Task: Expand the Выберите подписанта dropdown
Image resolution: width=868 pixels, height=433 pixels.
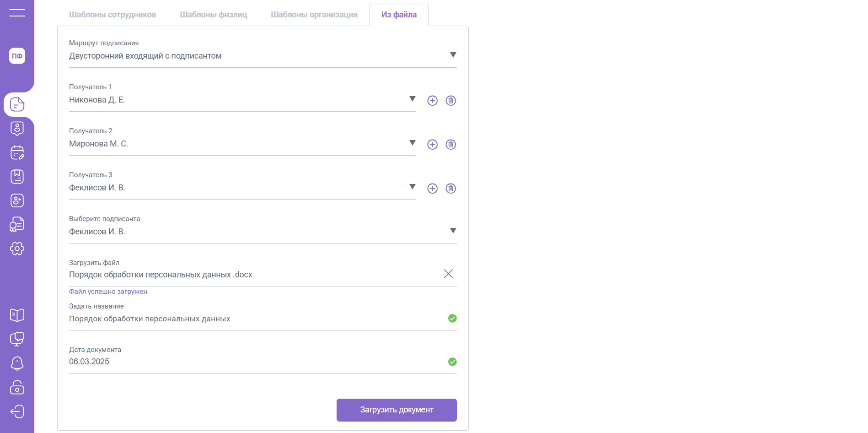Action: point(453,231)
